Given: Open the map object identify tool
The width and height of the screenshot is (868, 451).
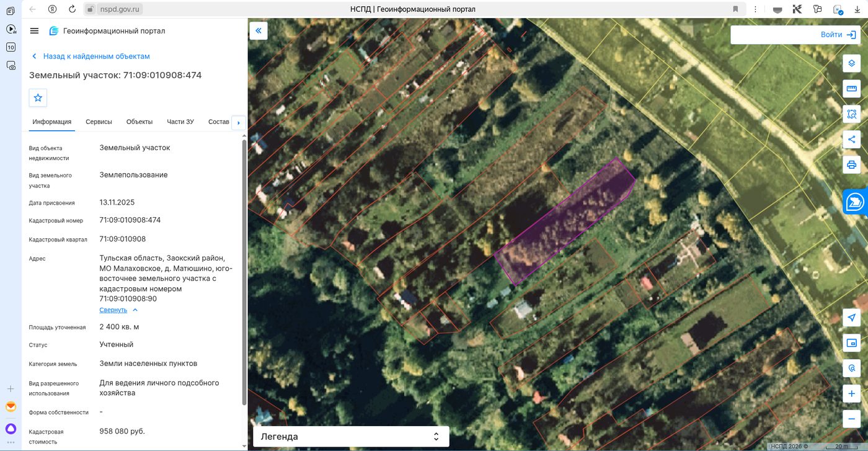Looking at the screenshot, I should point(852,368).
